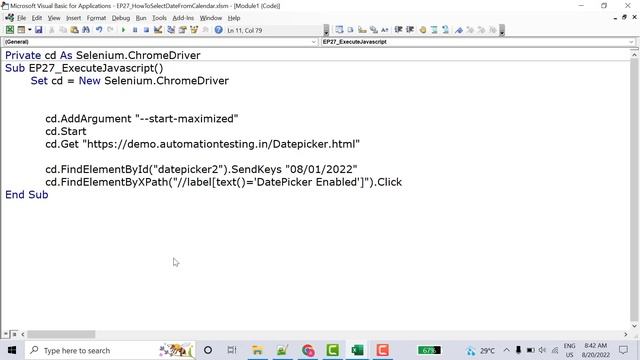Run the macro with the green play icon

point(123,30)
